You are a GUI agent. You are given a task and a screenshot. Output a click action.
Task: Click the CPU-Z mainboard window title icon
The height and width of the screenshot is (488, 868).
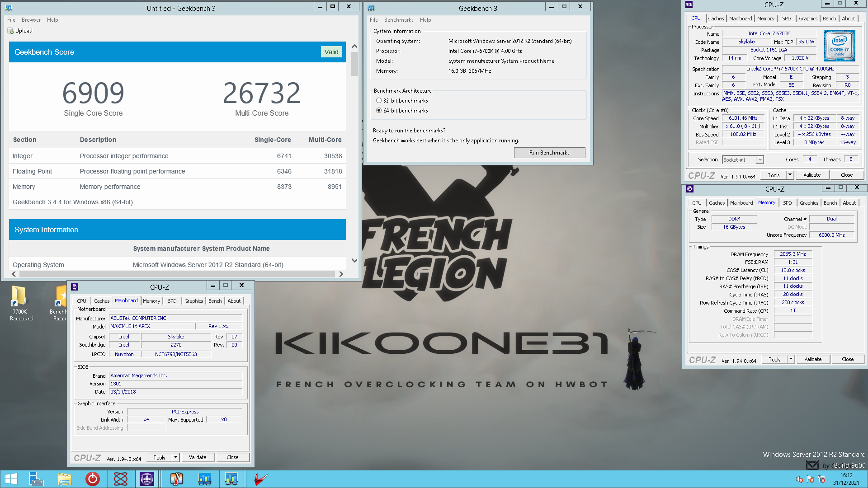tap(75, 287)
